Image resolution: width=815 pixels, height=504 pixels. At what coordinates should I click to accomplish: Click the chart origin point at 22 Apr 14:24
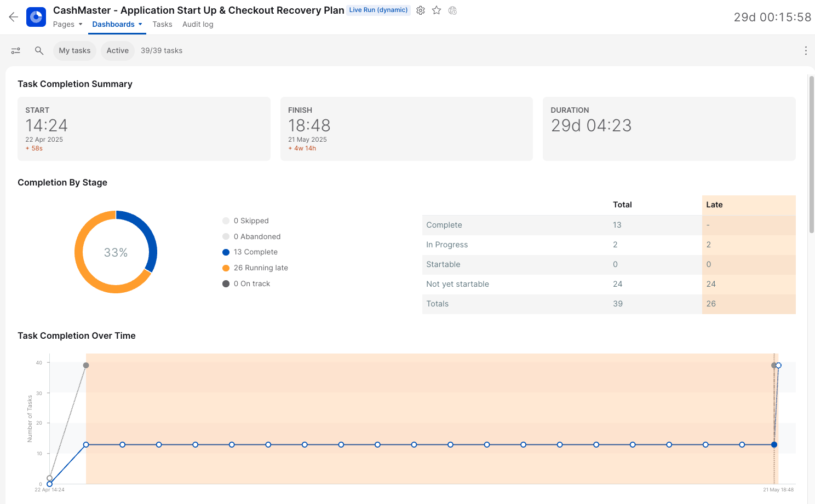(50, 484)
